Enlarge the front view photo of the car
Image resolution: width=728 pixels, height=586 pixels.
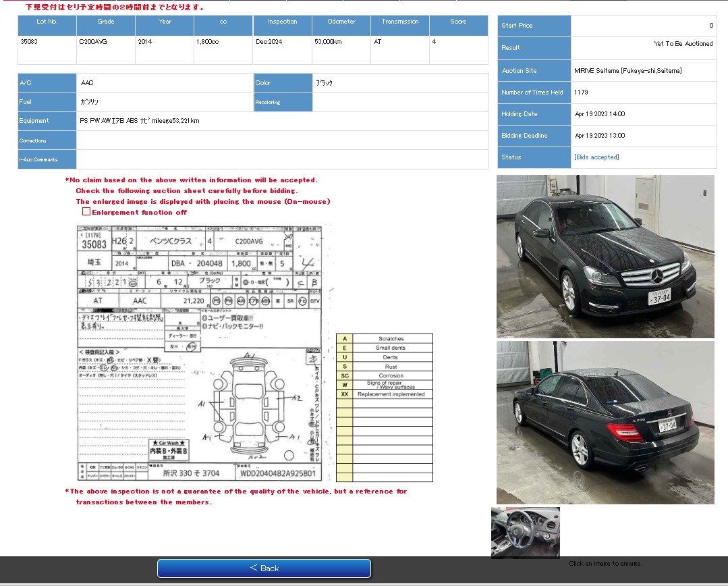point(605,257)
